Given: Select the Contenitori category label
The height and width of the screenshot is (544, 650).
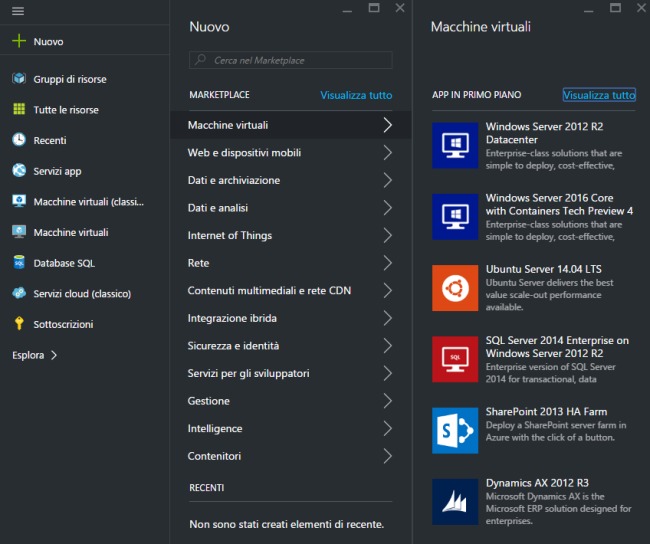Looking at the screenshot, I should [214, 456].
